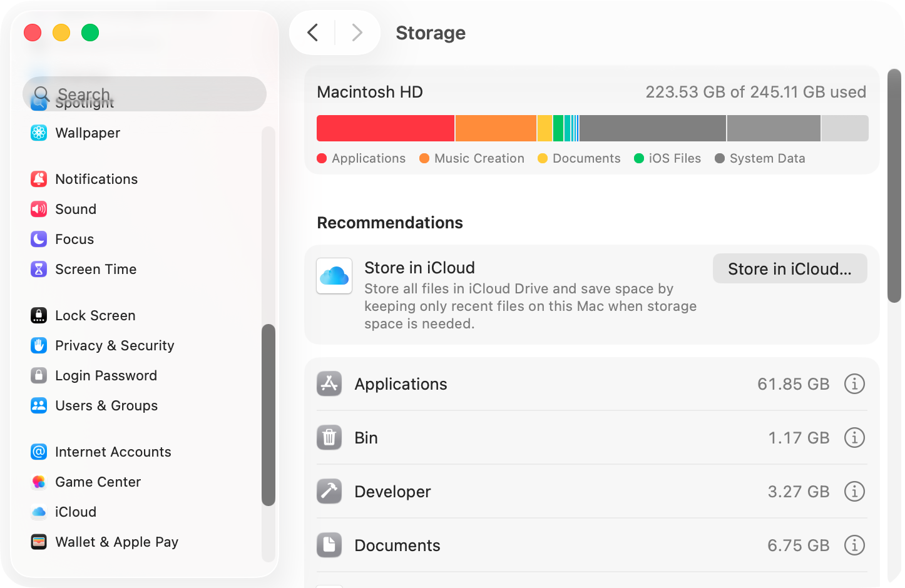The width and height of the screenshot is (905, 588).
Task: Open Users & Groups settings
Action: pyautogui.click(x=106, y=405)
